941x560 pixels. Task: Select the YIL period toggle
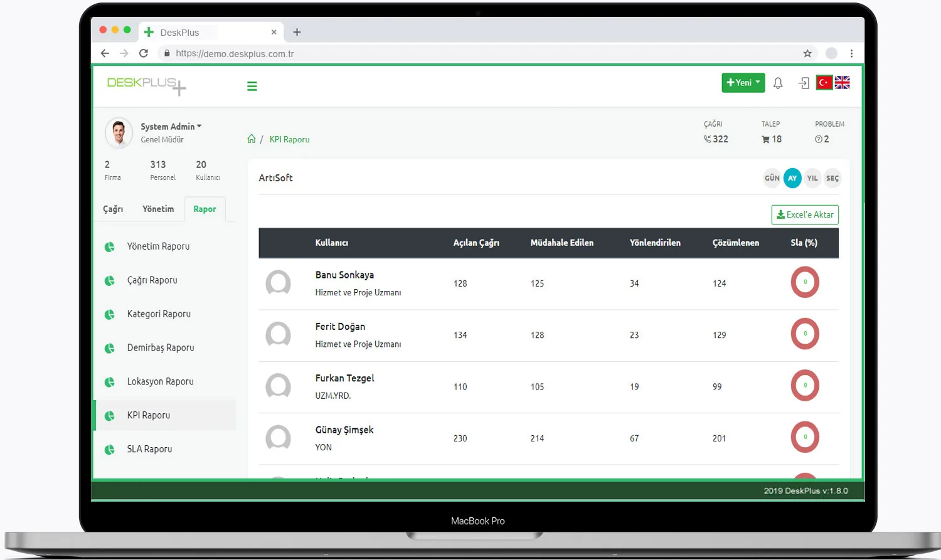pyautogui.click(x=812, y=178)
